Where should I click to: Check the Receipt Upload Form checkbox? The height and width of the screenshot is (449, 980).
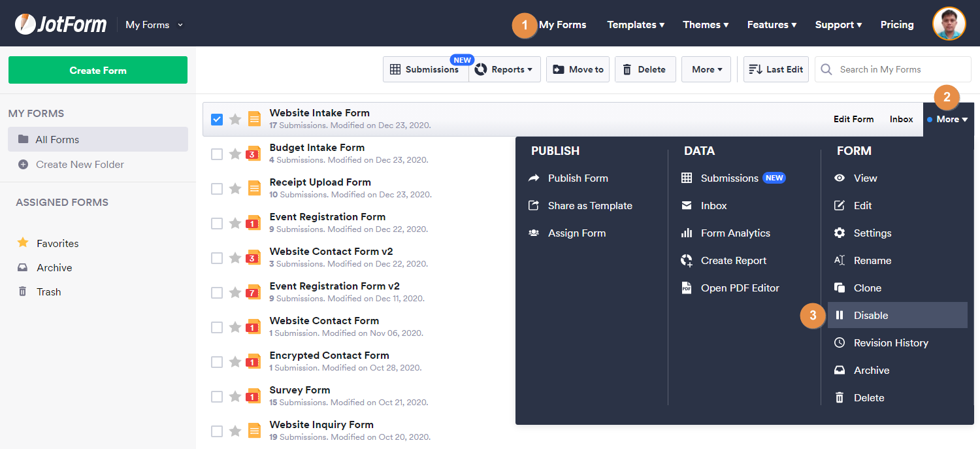217,189
